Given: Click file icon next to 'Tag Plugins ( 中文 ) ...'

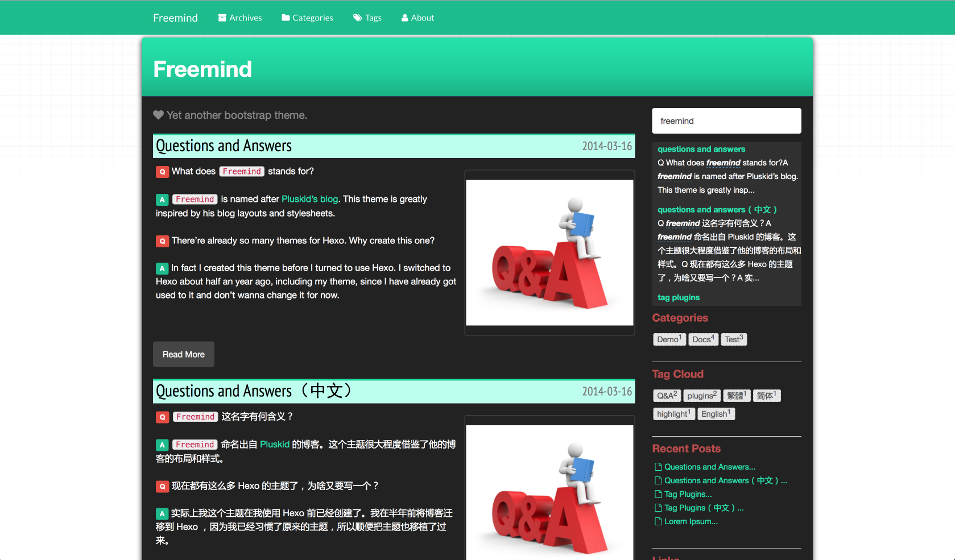Looking at the screenshot, I should [658, 508].
